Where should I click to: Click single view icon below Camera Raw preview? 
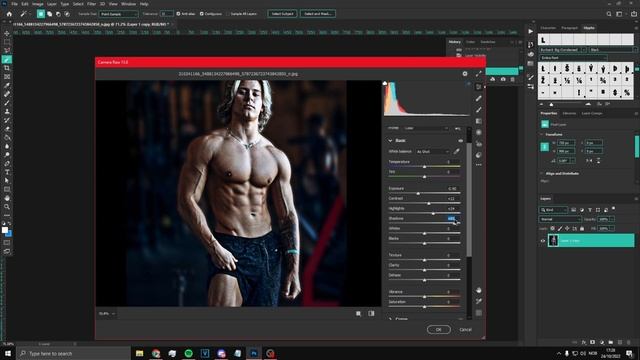point(358,313)
